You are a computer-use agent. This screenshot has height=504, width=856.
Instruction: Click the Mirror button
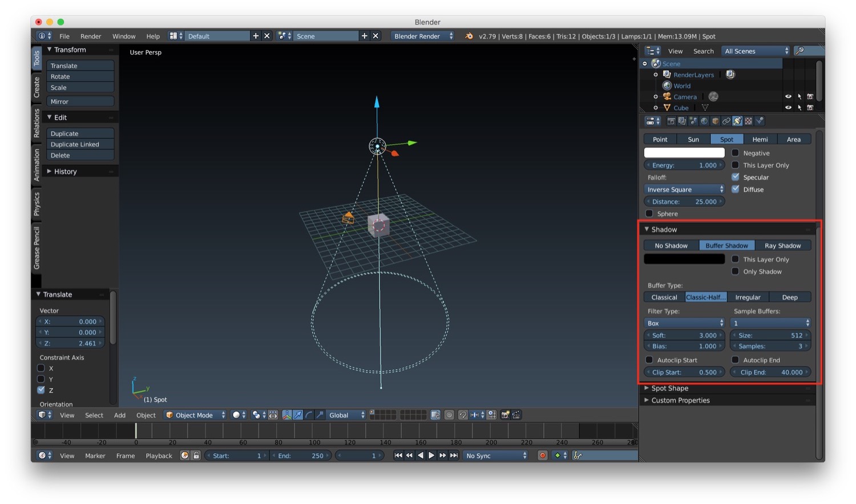[80, 101]
